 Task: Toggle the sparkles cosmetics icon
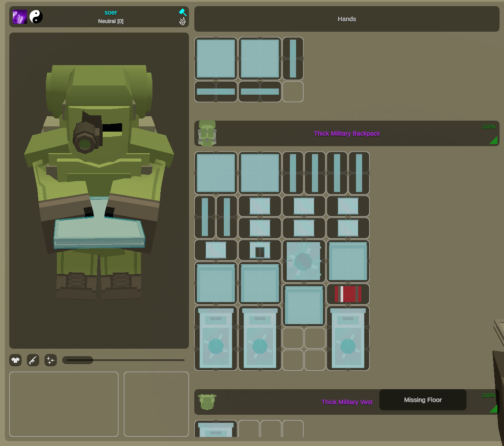51,360
